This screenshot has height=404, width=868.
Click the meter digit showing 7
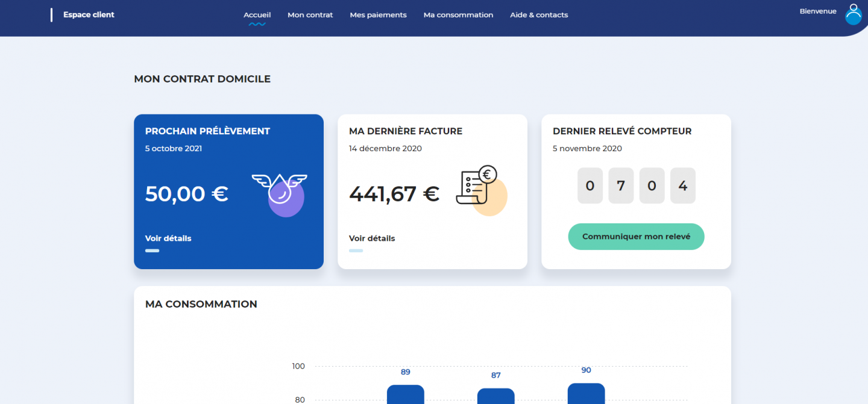tap(620, 186)
